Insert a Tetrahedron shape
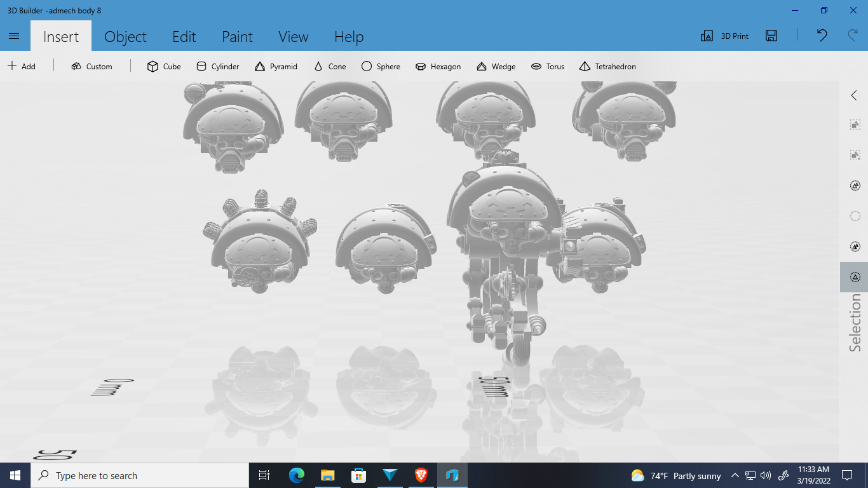The height and width of the screenshot is (488, 868). click(x=607, y=66)
